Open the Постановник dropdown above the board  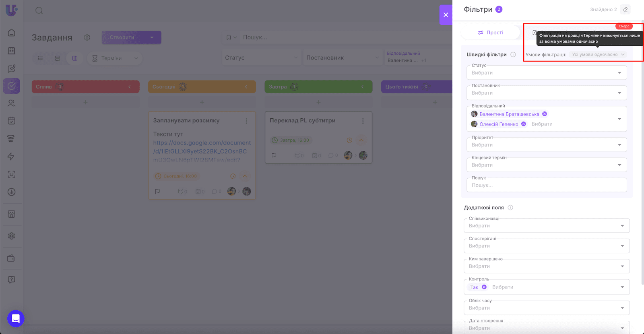click(x=343, y=58)
